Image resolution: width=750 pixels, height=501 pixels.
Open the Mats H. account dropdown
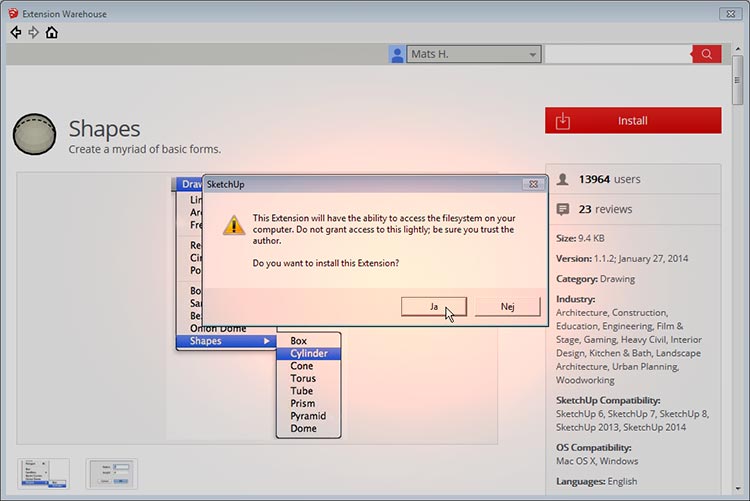[474, 54]
